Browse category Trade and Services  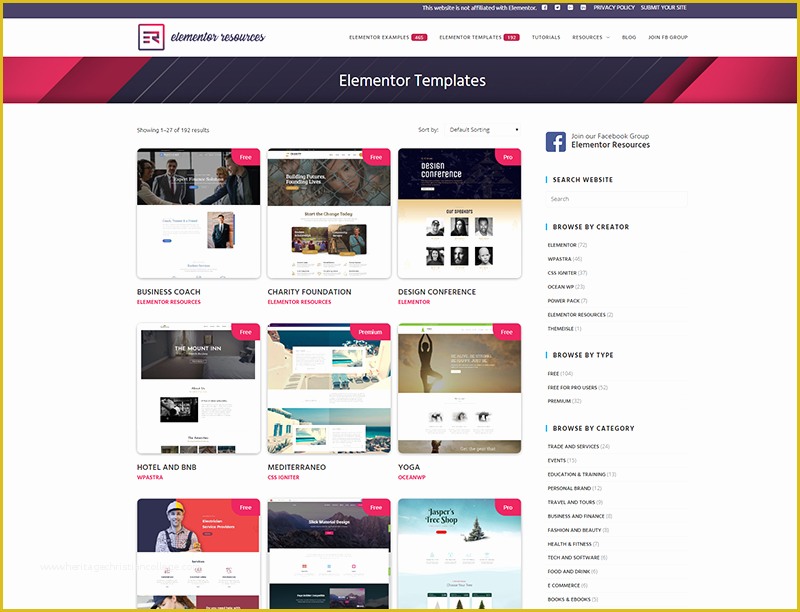point(579,447)
